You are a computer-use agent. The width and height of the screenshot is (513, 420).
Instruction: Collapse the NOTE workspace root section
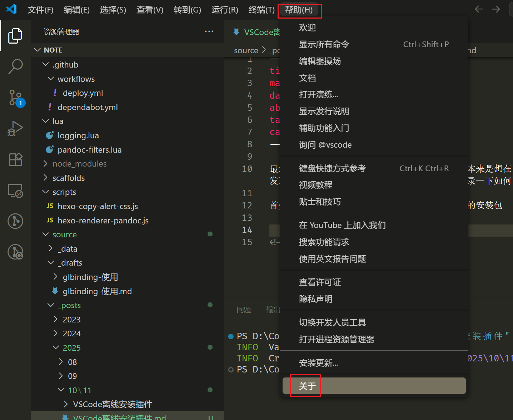(53, 50)
